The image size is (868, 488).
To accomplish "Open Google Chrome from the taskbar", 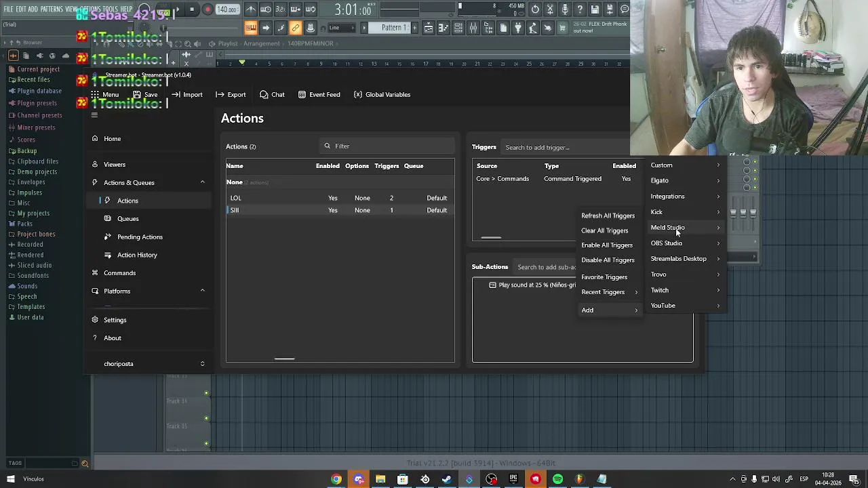I will pyautogui.click(x=336, y=479).
